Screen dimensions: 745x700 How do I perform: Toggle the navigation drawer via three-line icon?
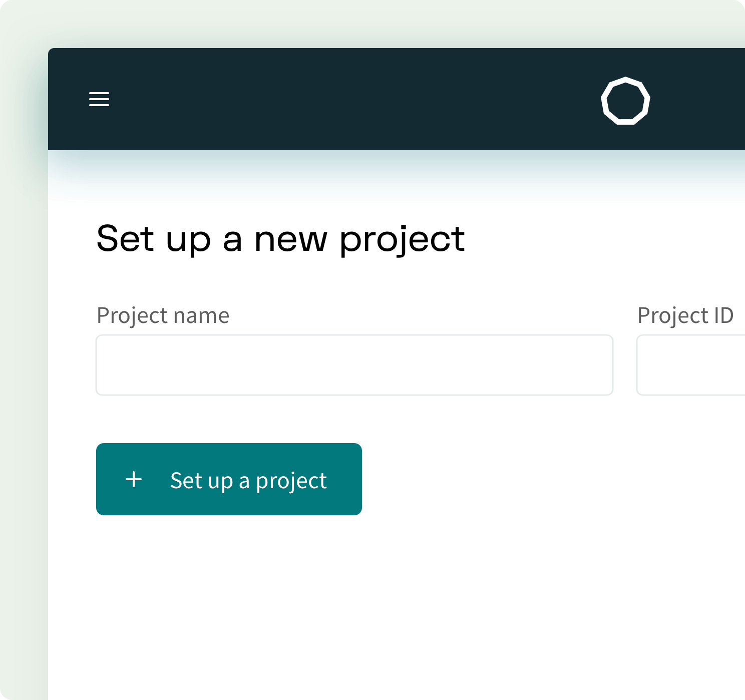[99, 99]
